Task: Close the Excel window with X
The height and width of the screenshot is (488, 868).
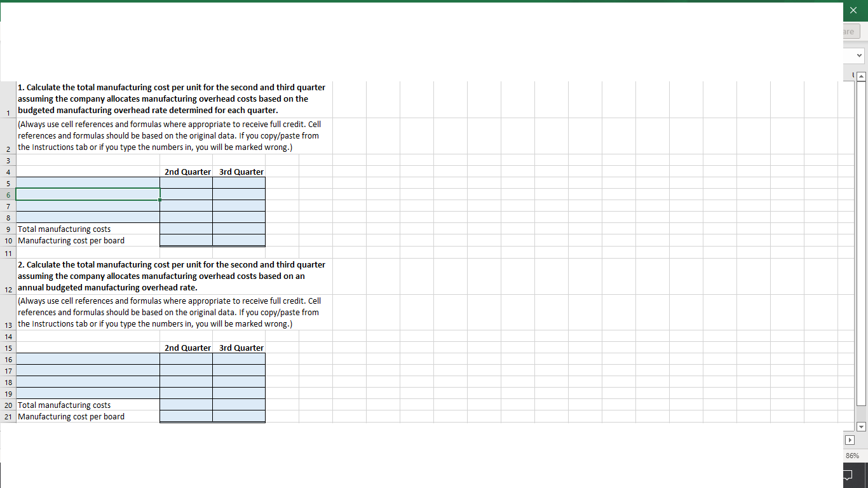Action: [x=853, y=11]
